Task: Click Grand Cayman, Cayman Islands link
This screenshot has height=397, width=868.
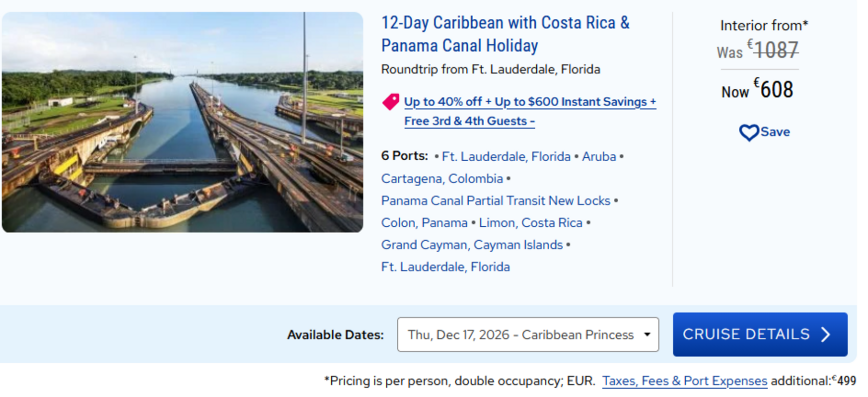Action: pyautogui.click(x=472, y=245)
